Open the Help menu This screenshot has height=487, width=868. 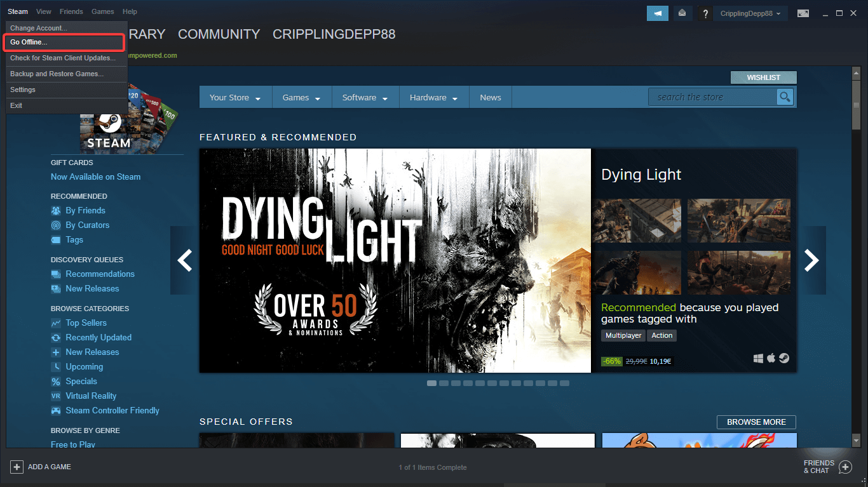point(130,11)
